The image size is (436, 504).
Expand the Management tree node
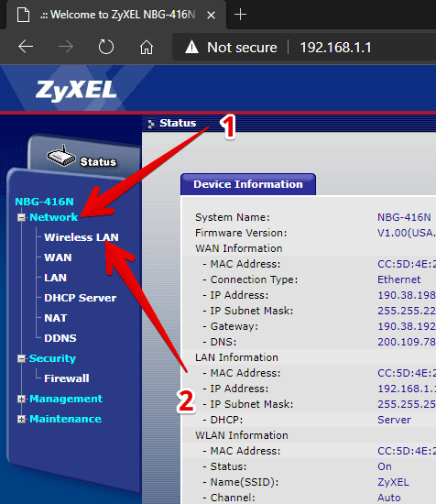21,399
